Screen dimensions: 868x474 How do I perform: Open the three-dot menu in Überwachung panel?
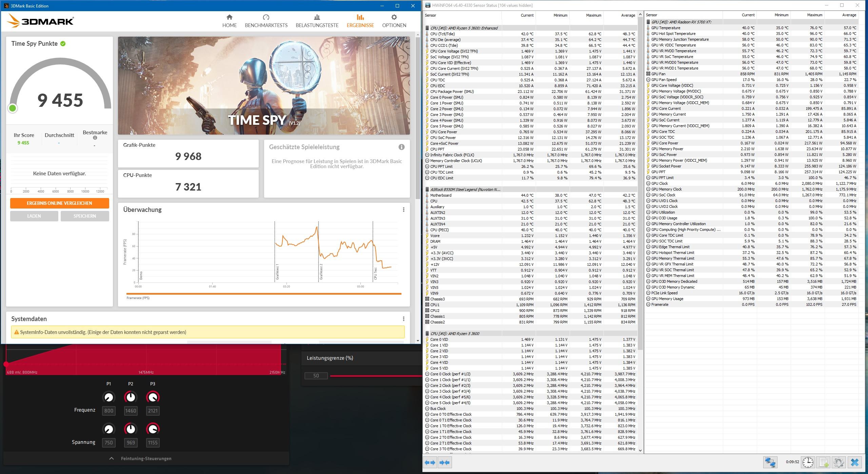403,210
